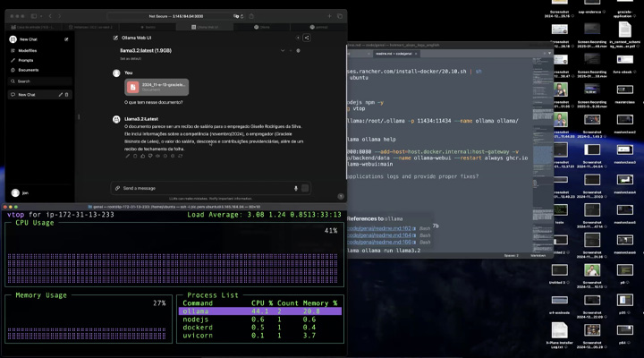The height and width of the screenshot is (358, 644).
Task: Switch to the Ollama Web UI browser tab
Action: pos(205,27)
